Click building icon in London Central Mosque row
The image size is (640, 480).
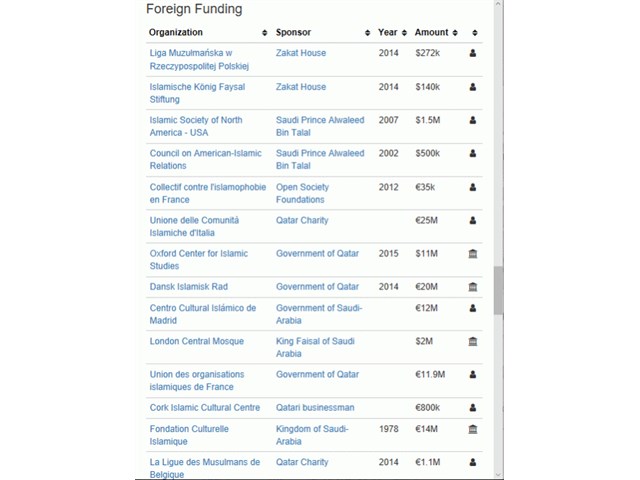(x=473, y=341)
